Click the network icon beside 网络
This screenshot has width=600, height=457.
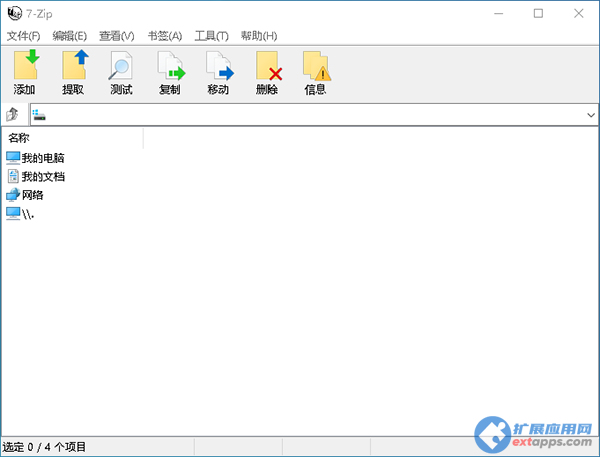point(13,195)
